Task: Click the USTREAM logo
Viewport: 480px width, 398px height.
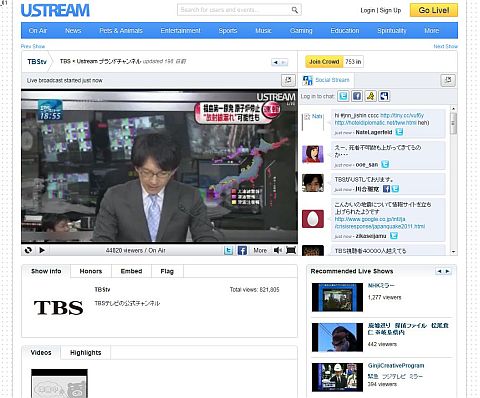Action: (x=55, y=10)
